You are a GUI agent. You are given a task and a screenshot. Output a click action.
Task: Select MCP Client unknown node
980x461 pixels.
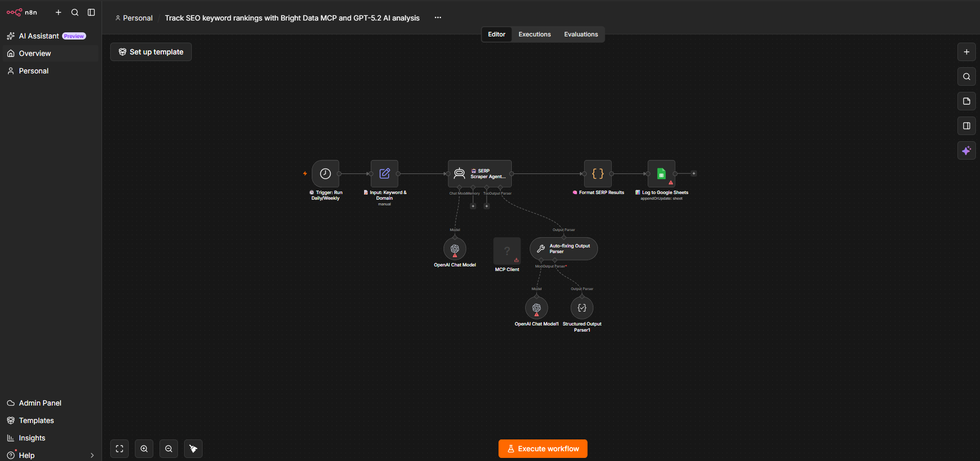(x=507, y=251)
